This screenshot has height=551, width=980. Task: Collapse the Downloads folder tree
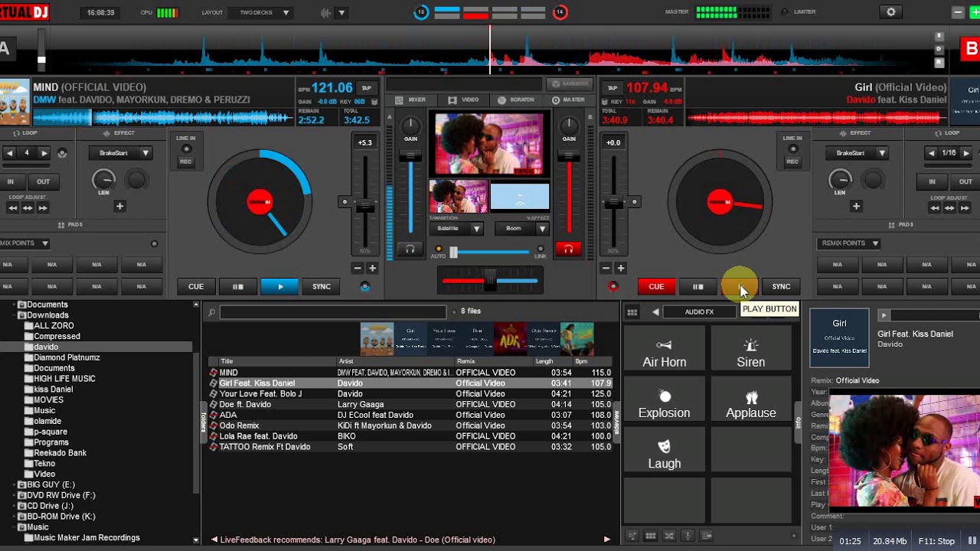point(15,315)
